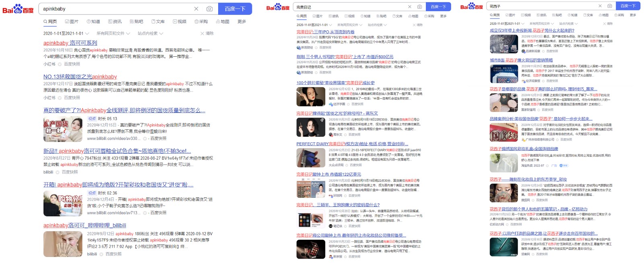Click the Baidu logo in the 完美日记 window
Screen dimensions: 644x263
pyautogui.click(x=278, y=7)
